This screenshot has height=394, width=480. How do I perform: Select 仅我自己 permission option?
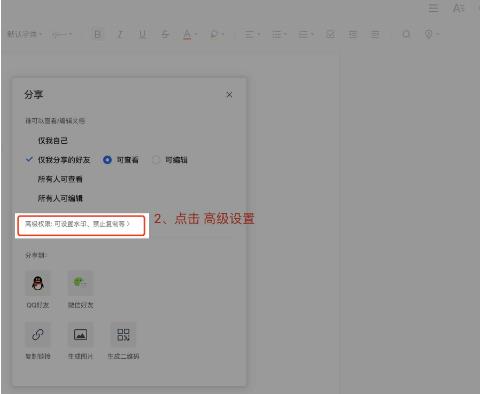(x=53, y=141)
